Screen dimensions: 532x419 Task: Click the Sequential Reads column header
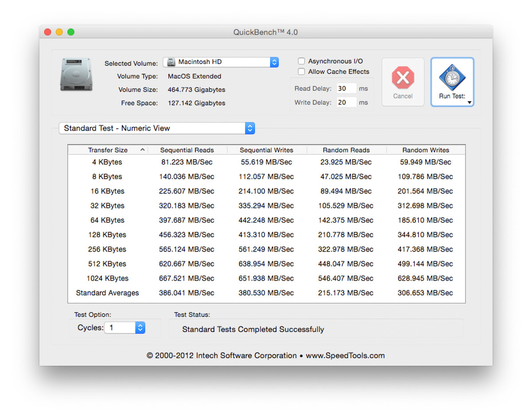pos(187,150)
